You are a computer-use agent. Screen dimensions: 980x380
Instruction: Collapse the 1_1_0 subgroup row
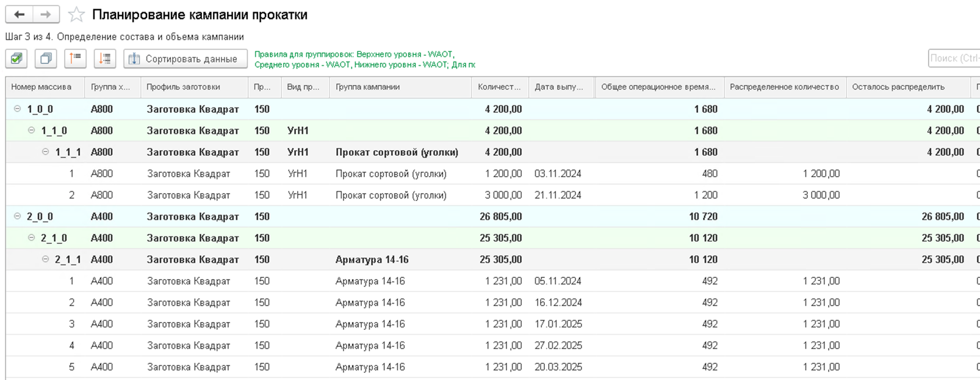coord(31,130)
